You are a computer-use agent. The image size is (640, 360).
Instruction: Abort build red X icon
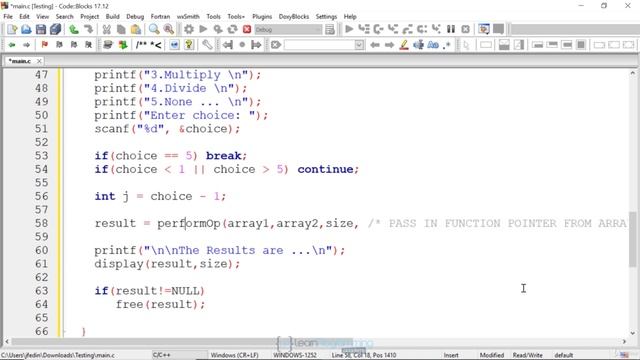[x=247, y=29]
